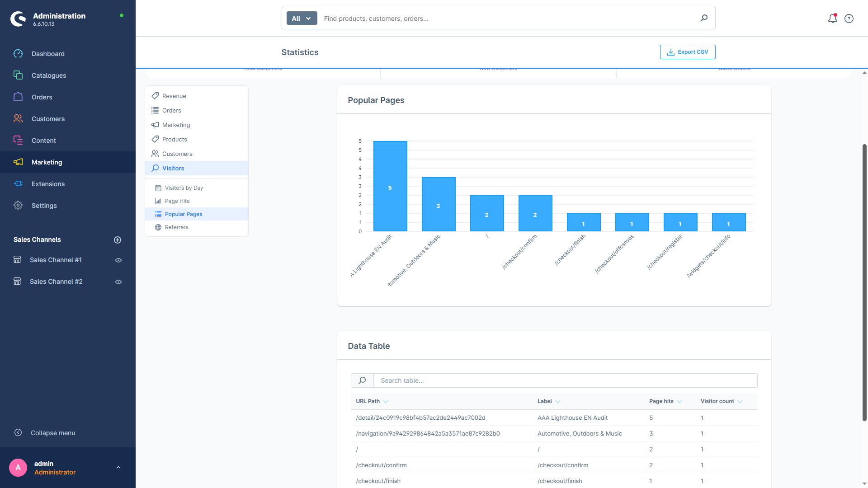Expand the admin account menu chevron

tap(118, 467)
